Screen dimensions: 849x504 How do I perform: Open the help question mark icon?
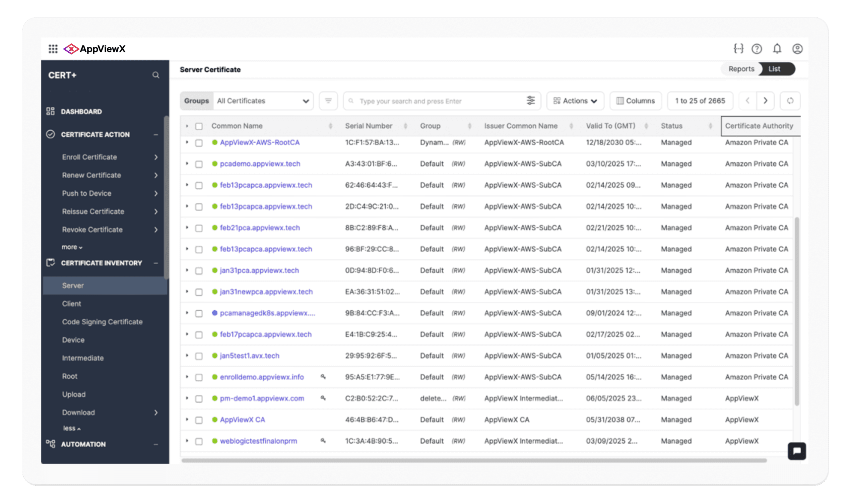pyautogui.click(x=756, y=49)
